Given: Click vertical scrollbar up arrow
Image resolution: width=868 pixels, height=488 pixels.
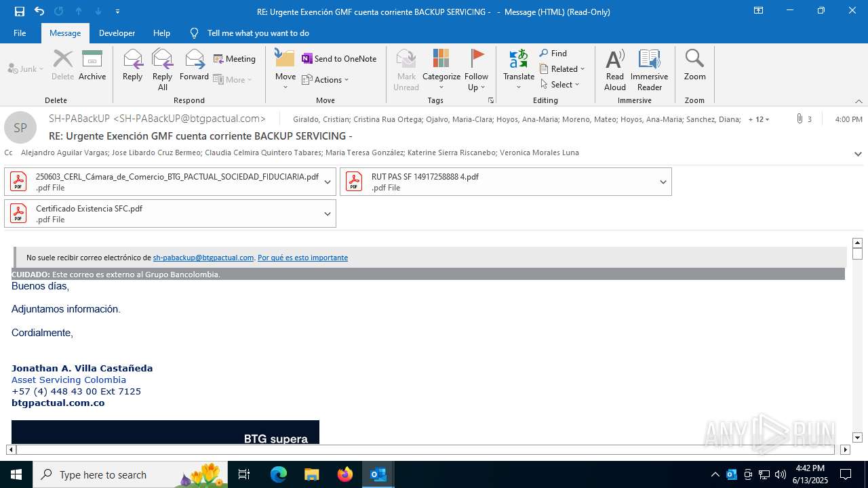Looking at the screenshot, I should point(857,243).
